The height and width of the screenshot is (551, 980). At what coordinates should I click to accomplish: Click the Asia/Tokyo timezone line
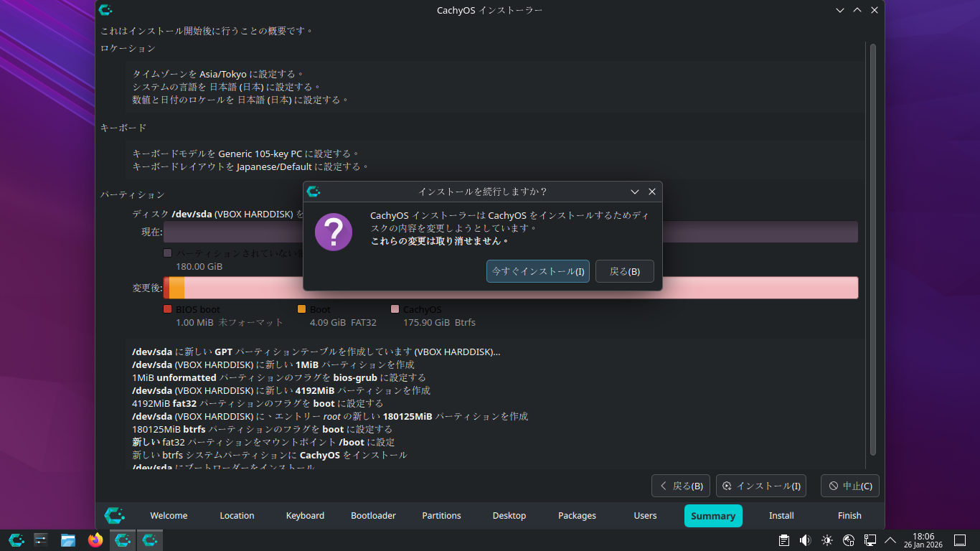pyautogui.click(x=219, y=74)
